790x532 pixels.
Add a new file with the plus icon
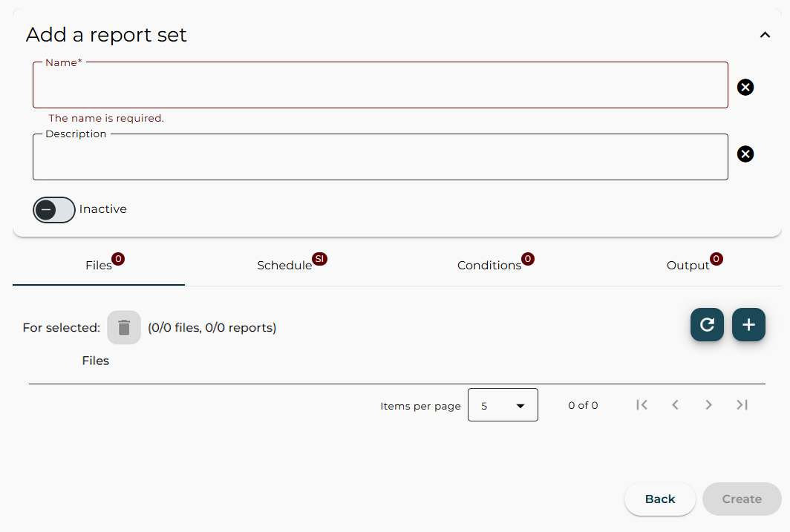748,324
